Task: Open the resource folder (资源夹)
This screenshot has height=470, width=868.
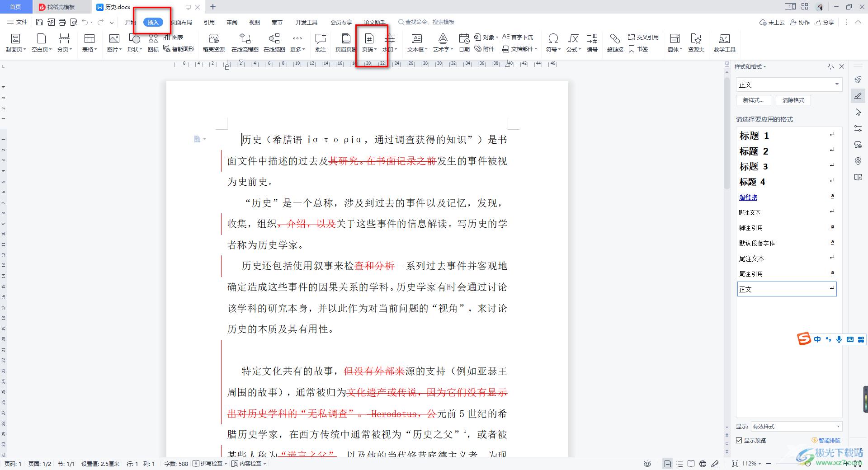Action: [696, 43]
